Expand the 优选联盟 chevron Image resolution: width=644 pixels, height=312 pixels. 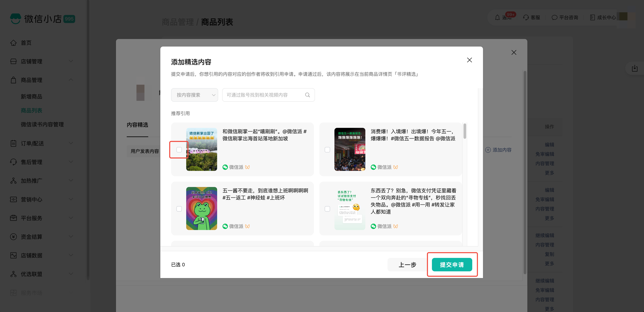71,274
